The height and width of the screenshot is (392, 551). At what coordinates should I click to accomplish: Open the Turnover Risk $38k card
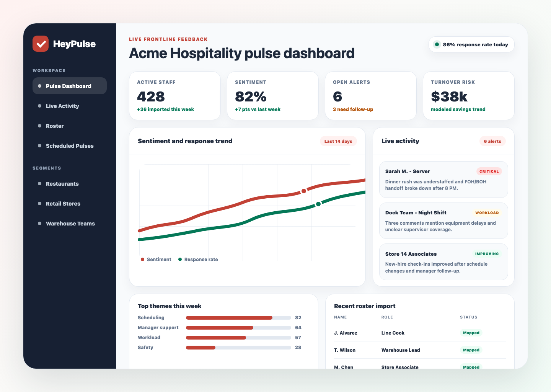(x=469, y=96)
